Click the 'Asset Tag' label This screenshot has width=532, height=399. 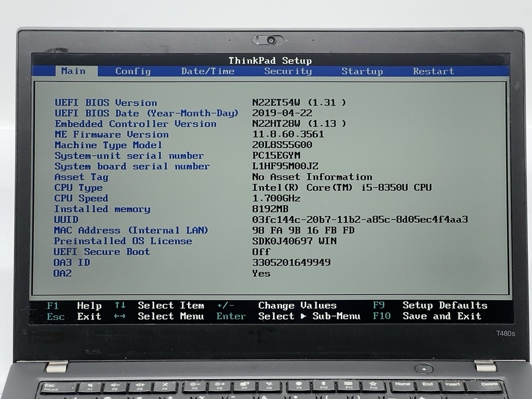(81, 177)
